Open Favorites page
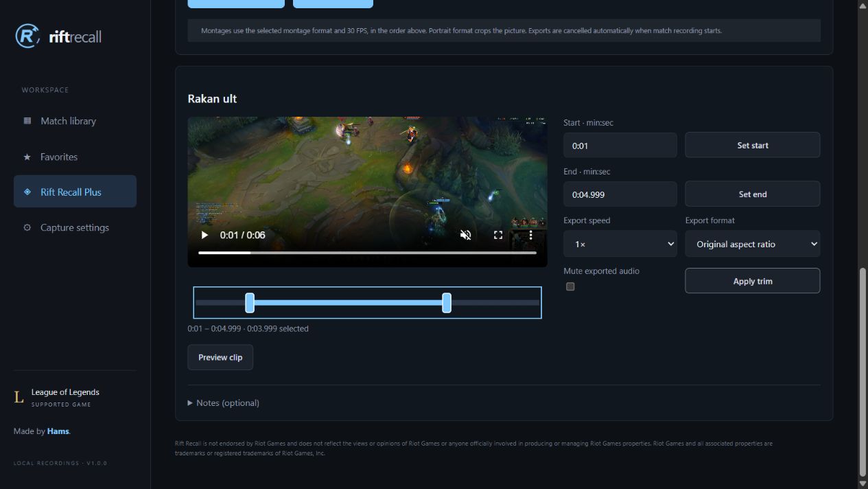The width and height of the screenshot is (868, 489). click(x=75, y=157)
